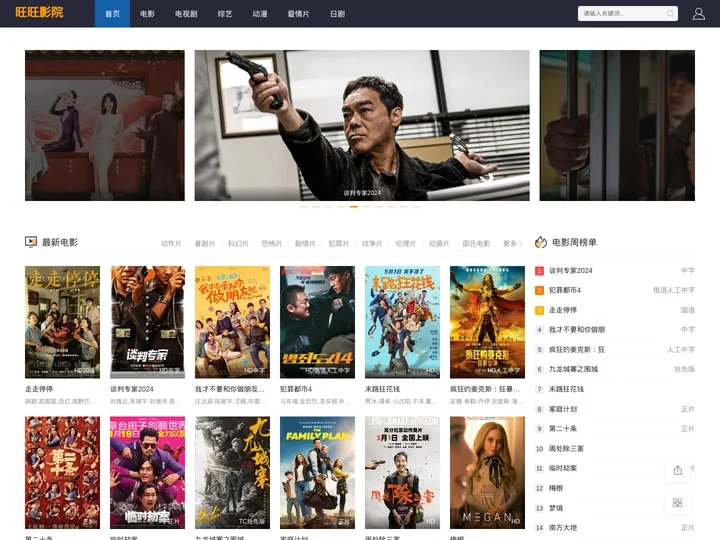
Task: Open the 电视剧 nav tab
Action: pos(186,14)
